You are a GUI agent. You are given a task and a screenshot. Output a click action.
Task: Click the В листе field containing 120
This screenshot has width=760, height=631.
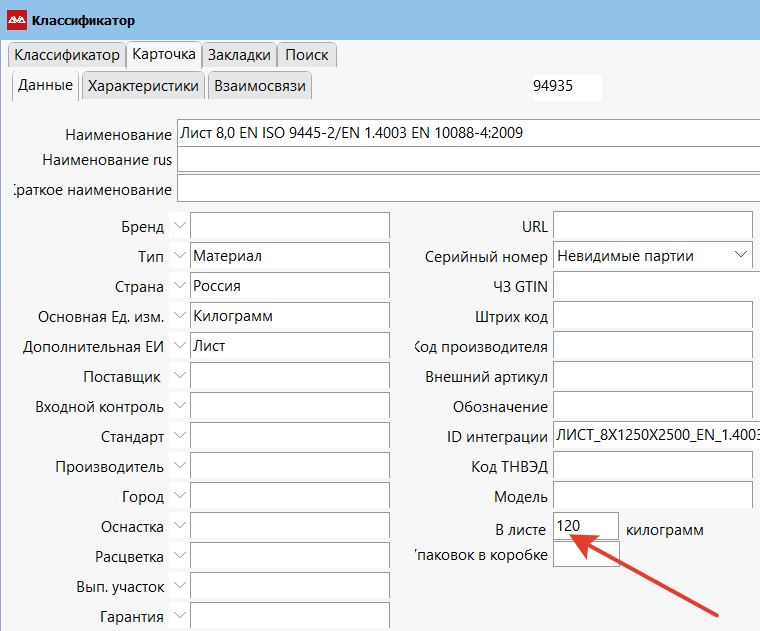586,526
